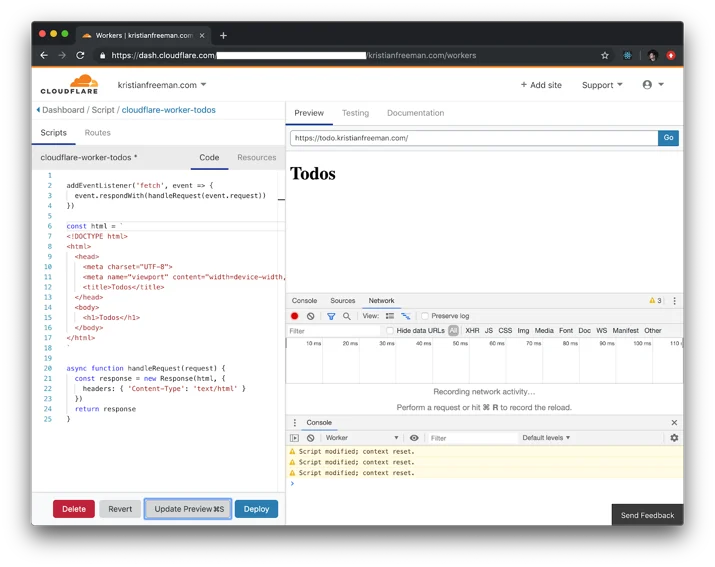
Task: Click the Doc network filter
Action: tap(584, 331)
